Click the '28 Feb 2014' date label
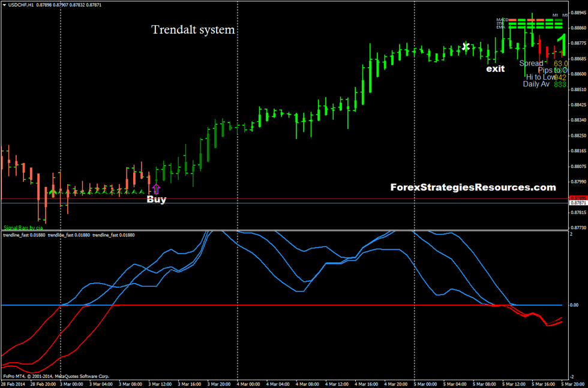Viewport: 588px width, 388px height. pos(12,384)
